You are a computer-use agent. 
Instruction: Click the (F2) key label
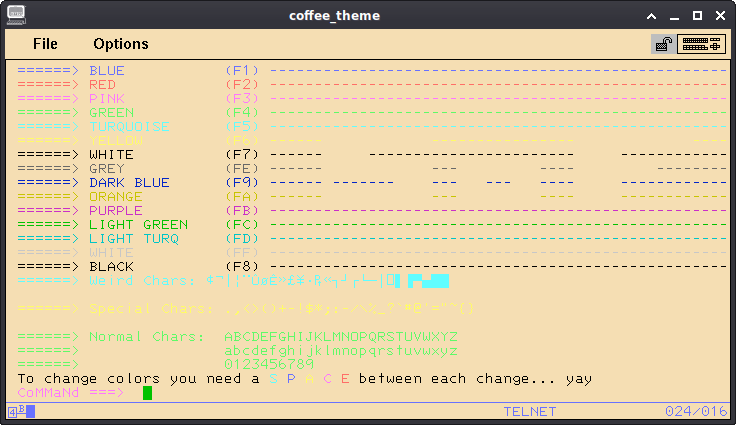click(242, 85)
